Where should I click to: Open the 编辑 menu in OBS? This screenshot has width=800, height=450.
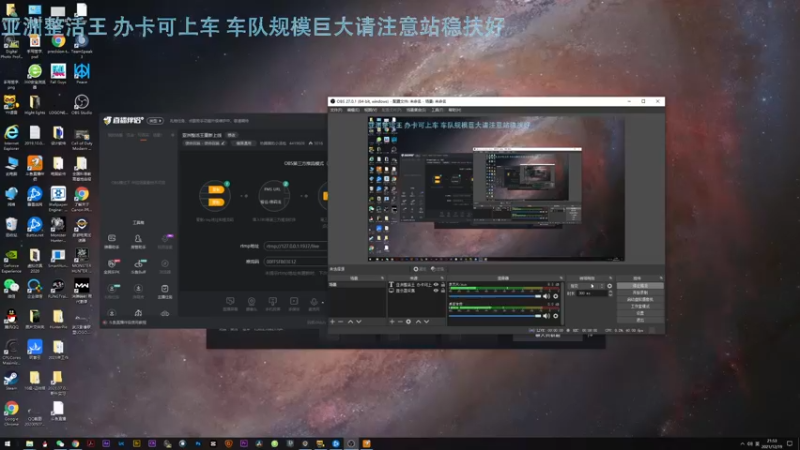[x=353, y=110]
